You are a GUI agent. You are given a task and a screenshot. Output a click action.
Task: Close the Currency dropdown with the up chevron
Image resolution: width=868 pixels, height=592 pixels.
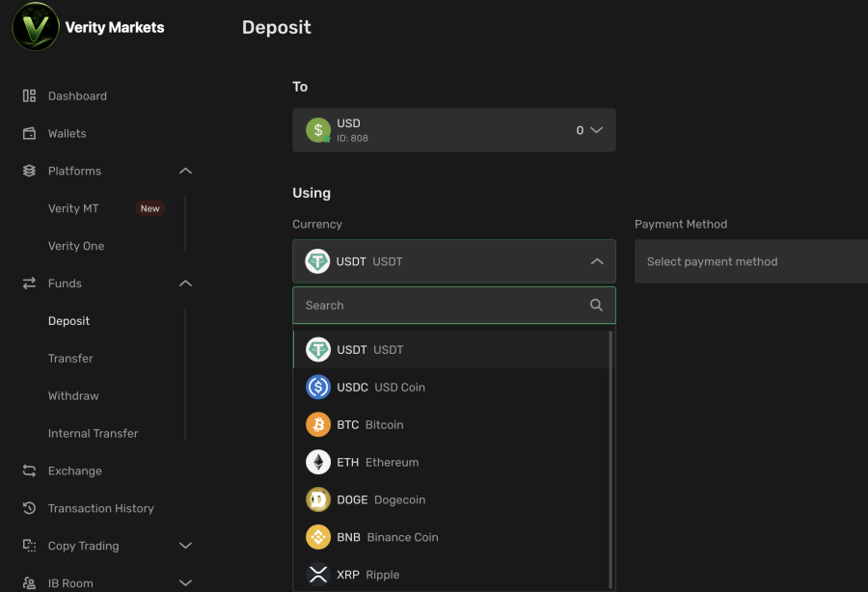[x=597, y=261]
